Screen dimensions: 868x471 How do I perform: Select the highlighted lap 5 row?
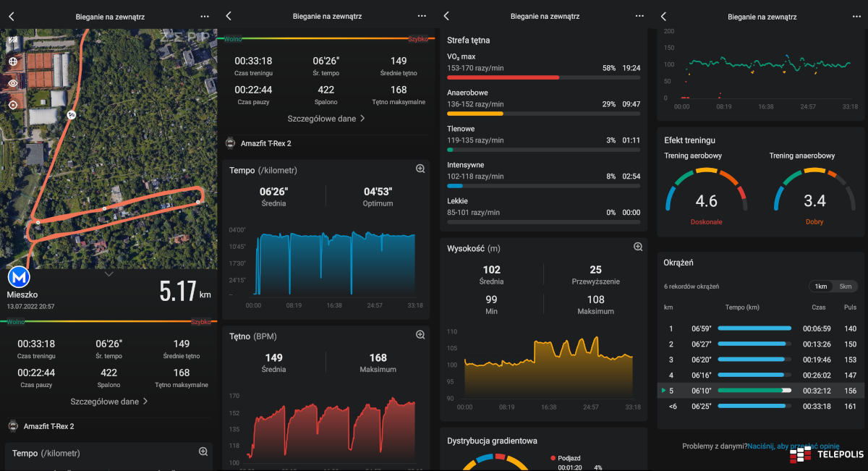[x=759, y=390]
